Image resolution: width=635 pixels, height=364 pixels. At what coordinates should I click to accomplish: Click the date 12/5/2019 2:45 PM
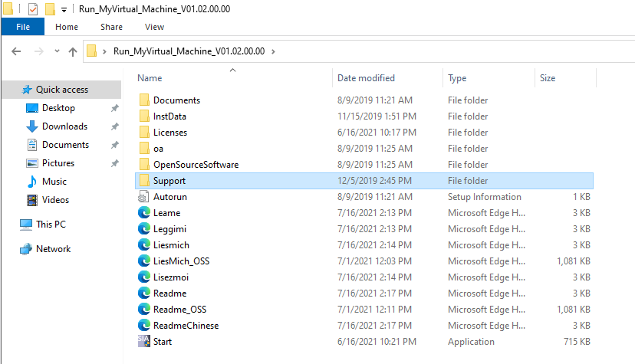tap(374, 181)
